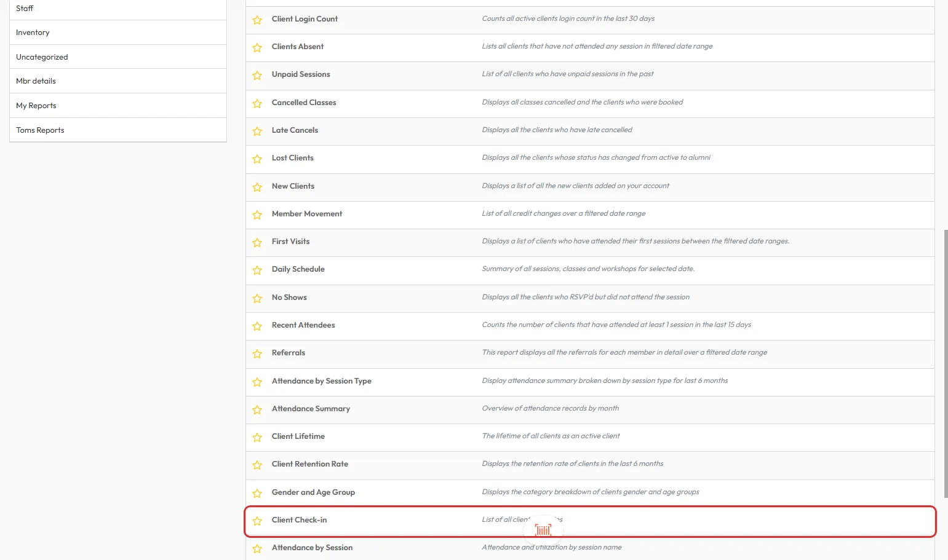Click the star icon next to No Shows
This screenshot has height=560, width=948.
257,298
